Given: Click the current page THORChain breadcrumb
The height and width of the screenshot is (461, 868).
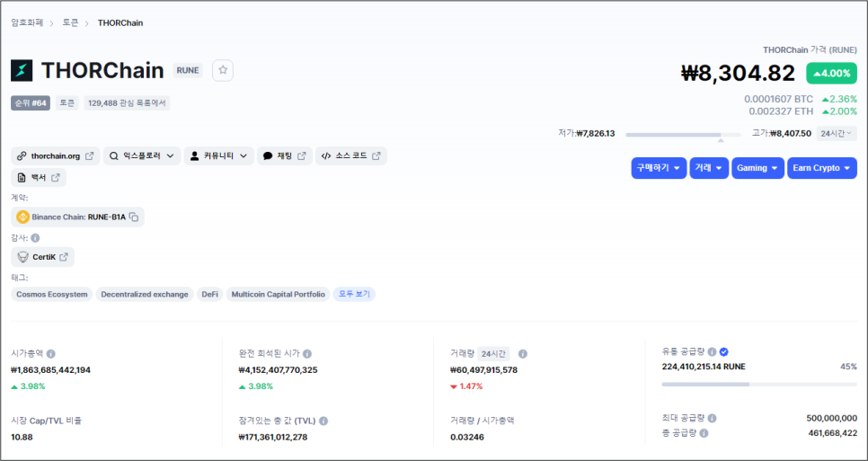Looking at the screenshot, I should click(120, 23).
